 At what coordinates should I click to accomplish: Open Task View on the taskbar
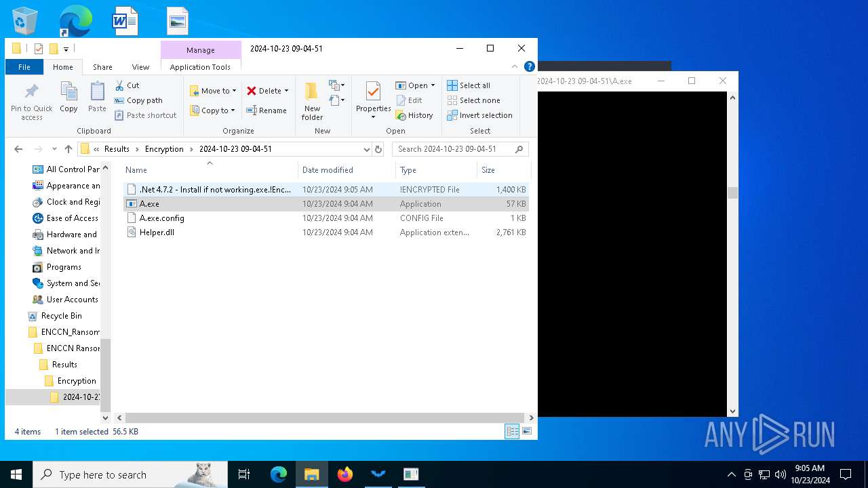coord(244,474)
